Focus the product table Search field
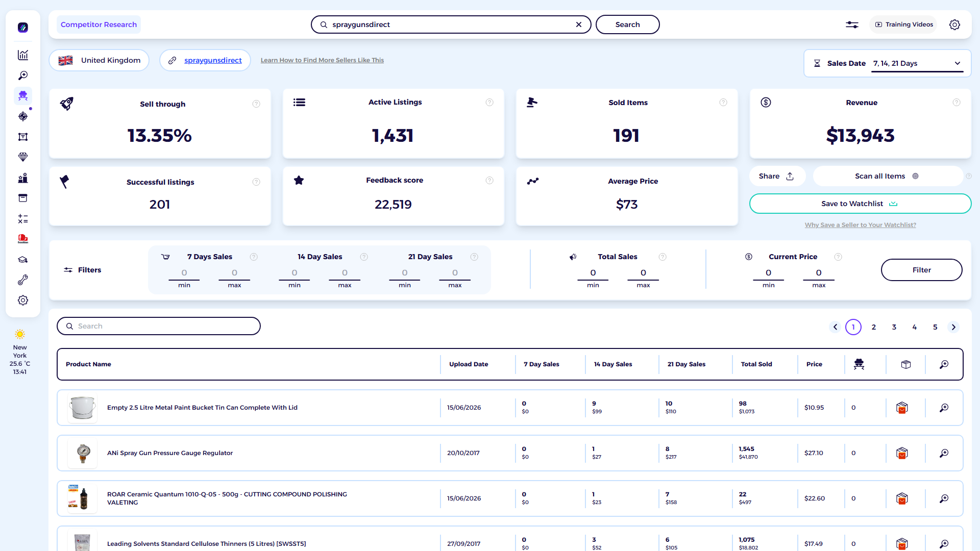 tap(159, 326)
